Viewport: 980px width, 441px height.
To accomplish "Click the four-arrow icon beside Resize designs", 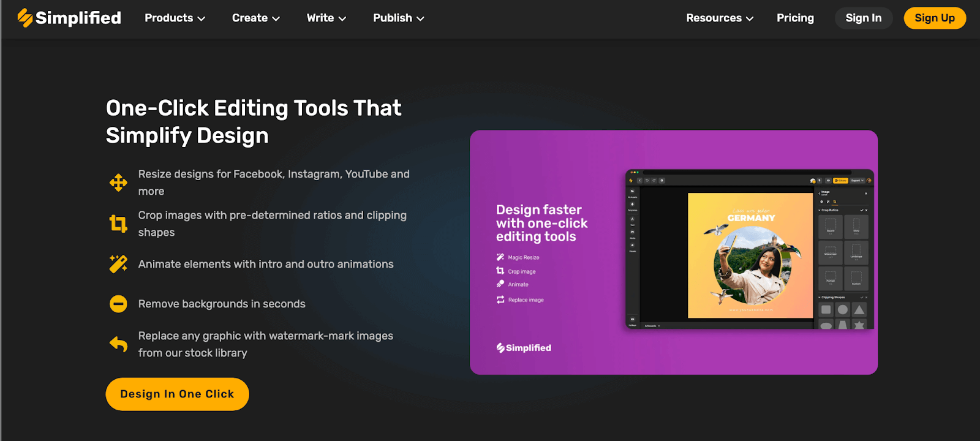I will (118, 183).
